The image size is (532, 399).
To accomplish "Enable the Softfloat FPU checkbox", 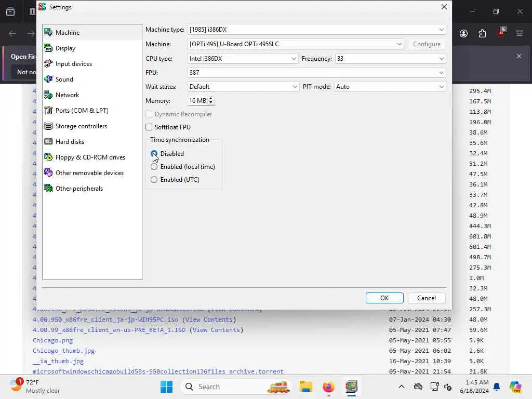I will pos(149,127).
